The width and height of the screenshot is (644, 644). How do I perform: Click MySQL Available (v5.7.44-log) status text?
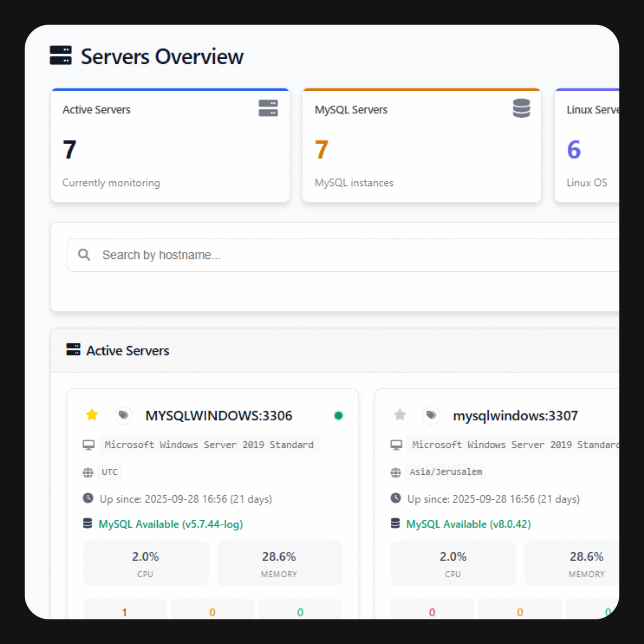171,524
